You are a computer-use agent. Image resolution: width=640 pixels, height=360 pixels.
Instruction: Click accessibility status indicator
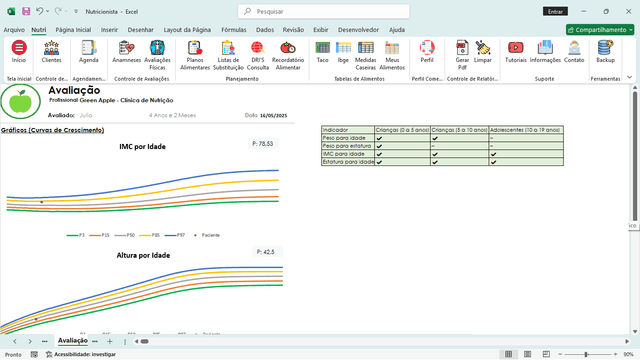click(x=81, y=354)
